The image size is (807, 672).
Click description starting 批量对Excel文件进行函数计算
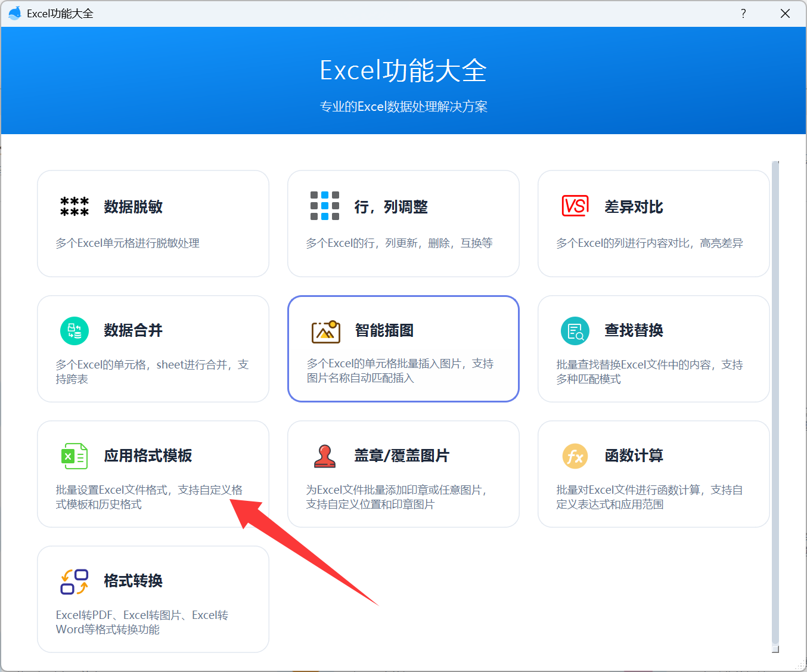point(650,497)
